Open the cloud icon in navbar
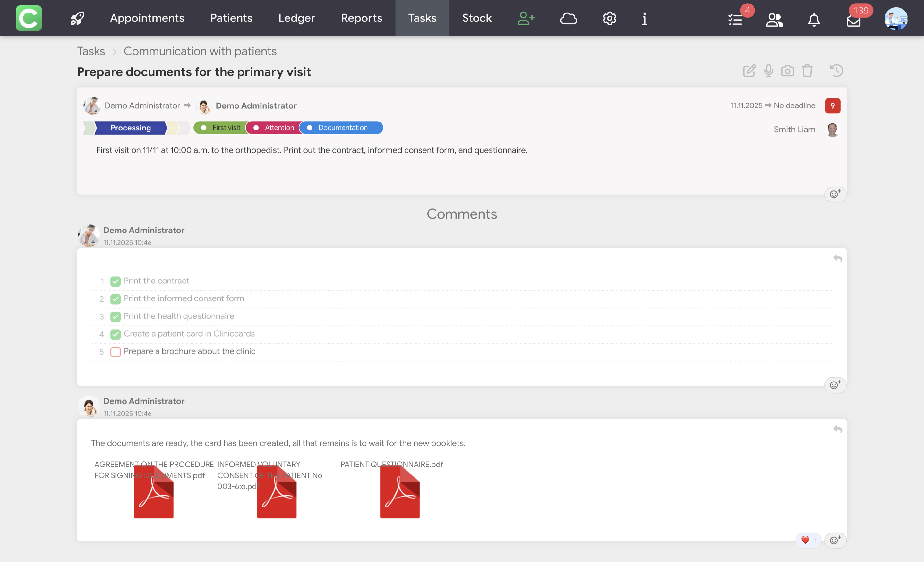Viewport: 924px width, 562px height. click(x=568, y=18)
